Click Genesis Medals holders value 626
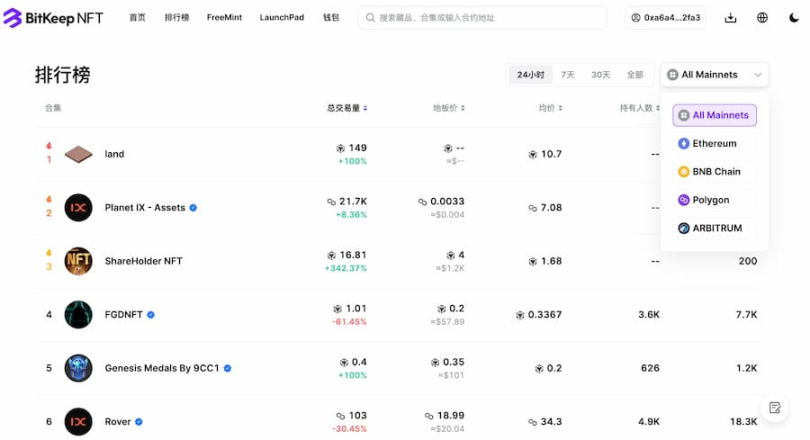The height and width of the screenshot is (440, 810). pos(650,368)
